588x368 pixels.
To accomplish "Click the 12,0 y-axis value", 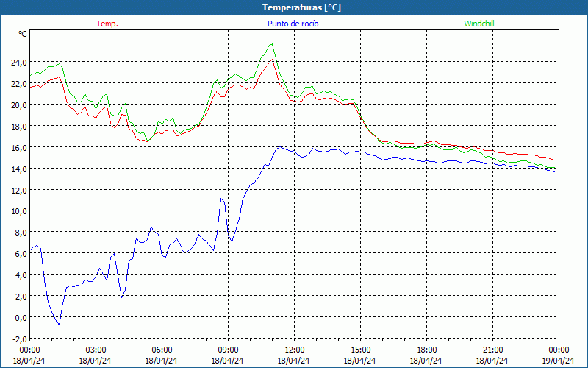I will pyautogui.click(x=19, y=190).
